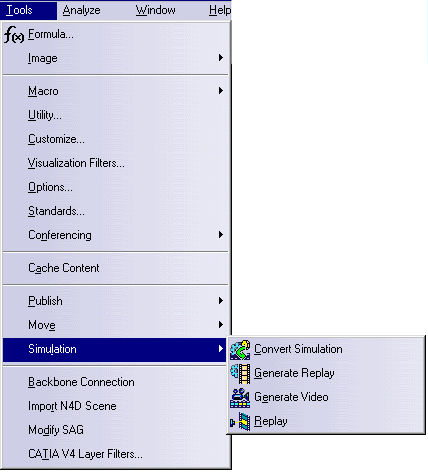
Task: Click the Generate Video camera icon
Action: 240,398
